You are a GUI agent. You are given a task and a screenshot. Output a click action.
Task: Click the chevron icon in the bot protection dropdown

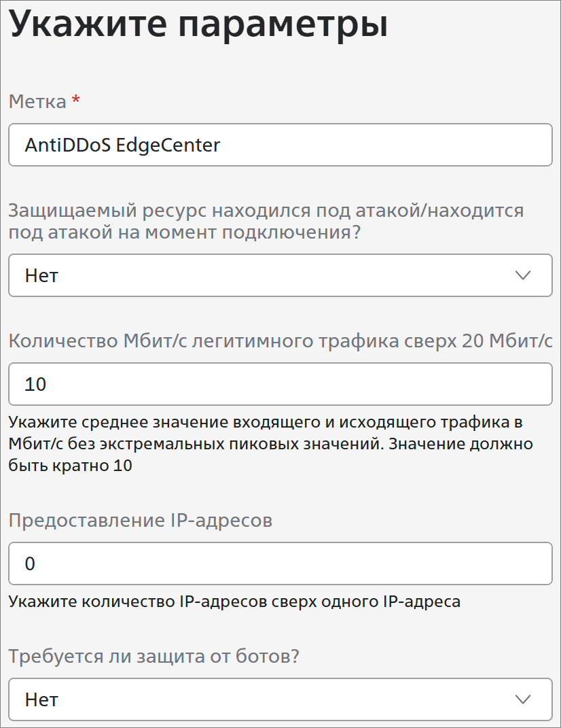pos(523,699)
